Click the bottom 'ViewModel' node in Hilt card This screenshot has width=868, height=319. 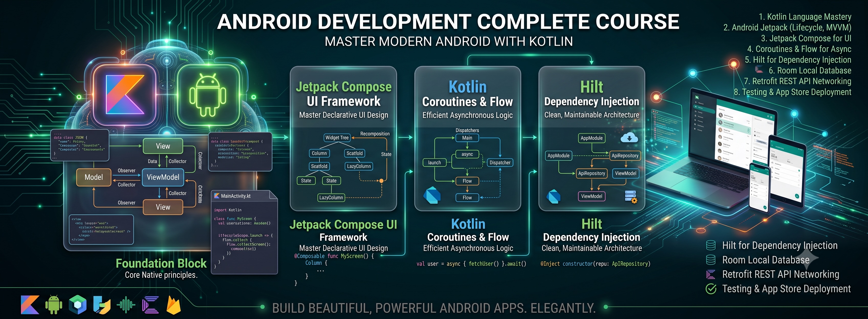pyautogui.click(x=592, y=196)
